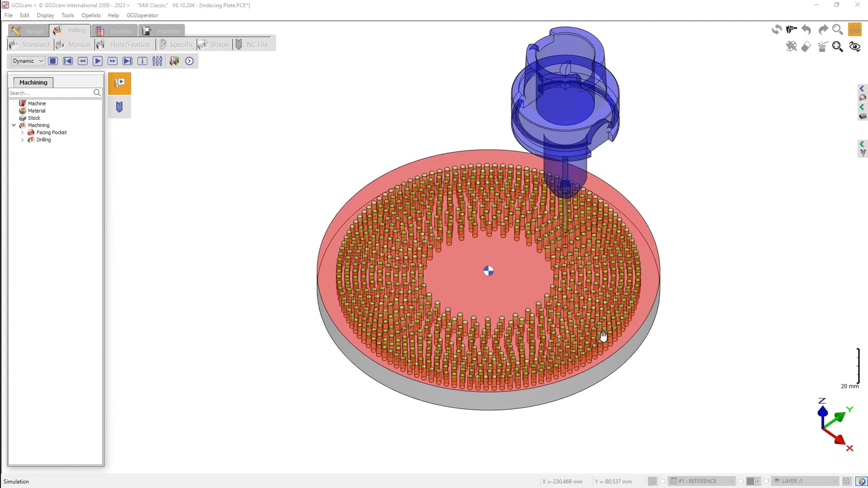Open the GO2operator menu
Image resolution: width=868 pixels, height=488 pixels.
point(142,15)
